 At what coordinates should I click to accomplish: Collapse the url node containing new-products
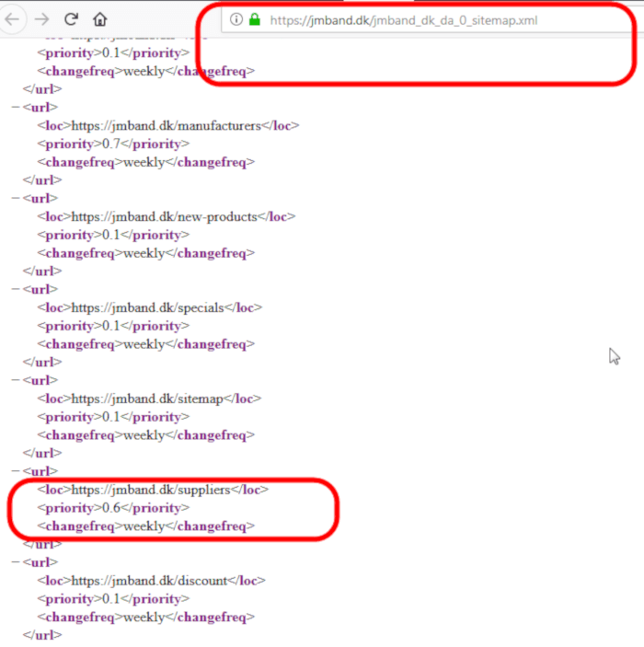tap(16, 199)
